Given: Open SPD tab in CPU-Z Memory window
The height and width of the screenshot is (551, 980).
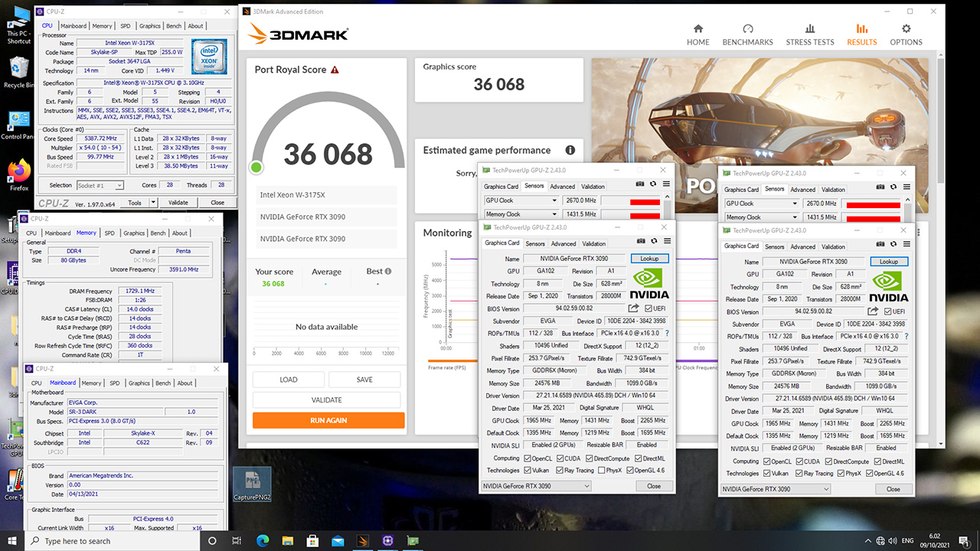Looking at the screenshot, I should click(x=109, y=233).
